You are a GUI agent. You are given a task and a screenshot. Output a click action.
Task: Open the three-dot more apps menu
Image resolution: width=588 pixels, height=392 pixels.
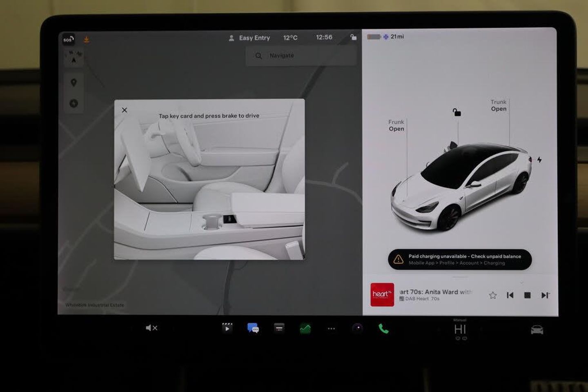click(331, 328)
